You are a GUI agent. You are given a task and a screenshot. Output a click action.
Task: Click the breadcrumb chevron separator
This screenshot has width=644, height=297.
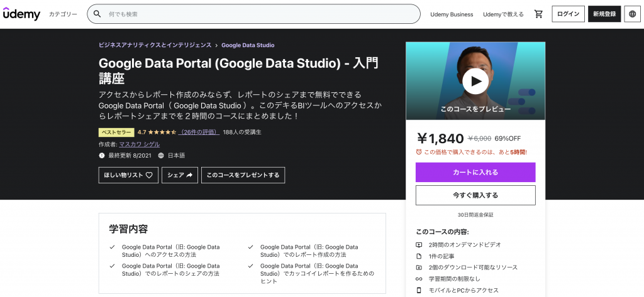tap(216, 45)
